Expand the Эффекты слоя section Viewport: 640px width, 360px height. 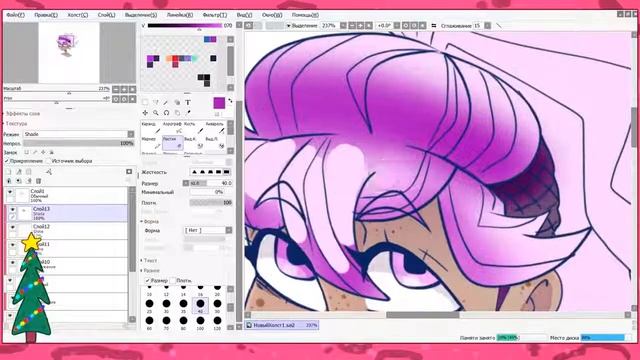coord(22,113)
